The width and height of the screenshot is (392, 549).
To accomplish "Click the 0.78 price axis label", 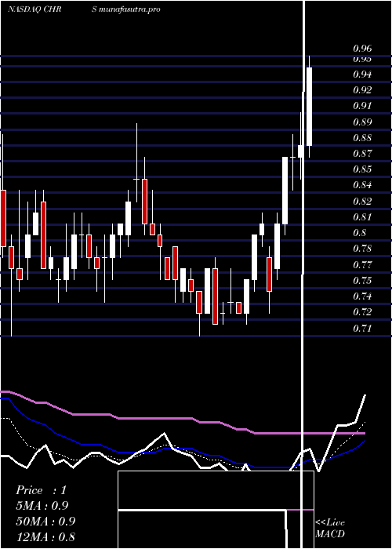I will [362, 249].
